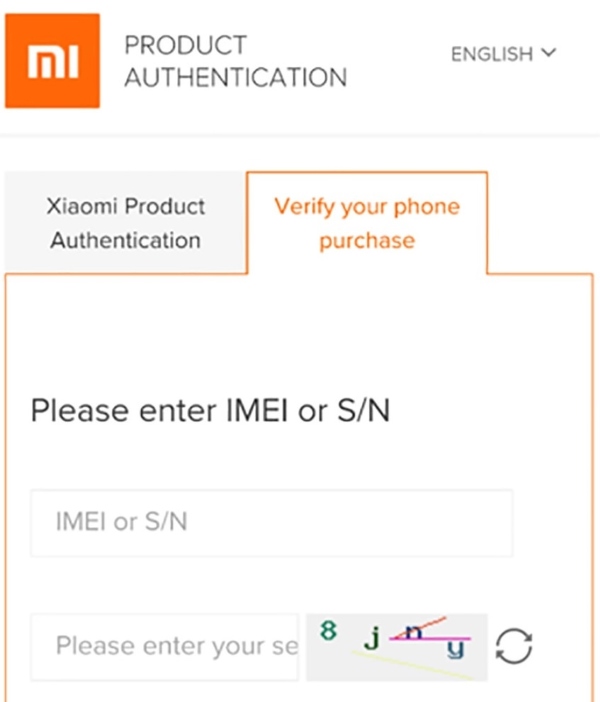
Task: Click the blue "y" in captcha
Action: coord(456,649)
